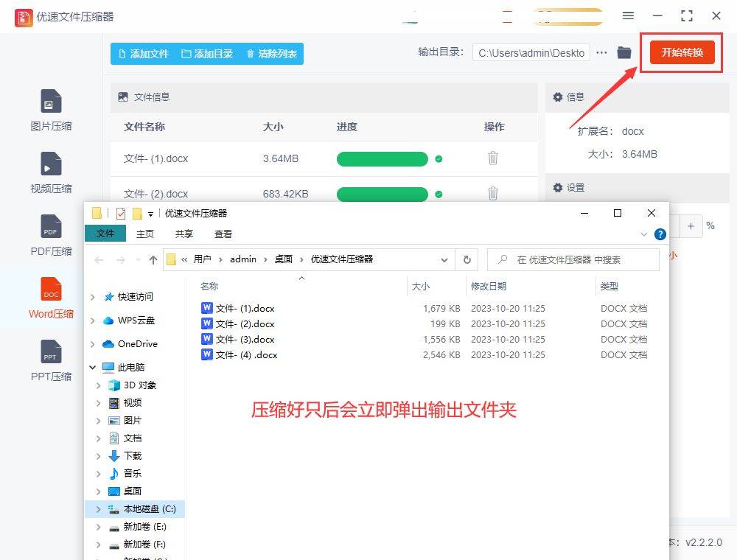Sort files by 名称 column

(x=209, y=286)
